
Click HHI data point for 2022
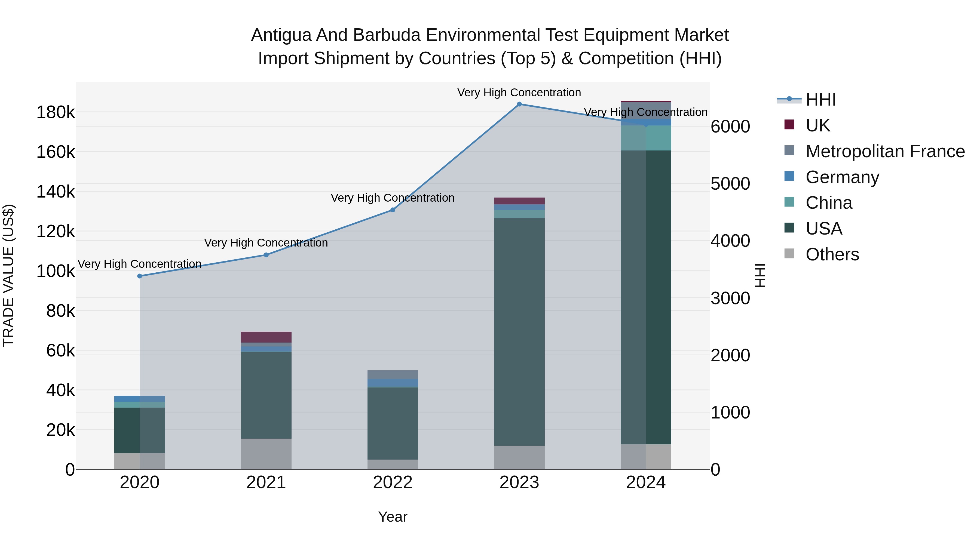click(393, 210)
